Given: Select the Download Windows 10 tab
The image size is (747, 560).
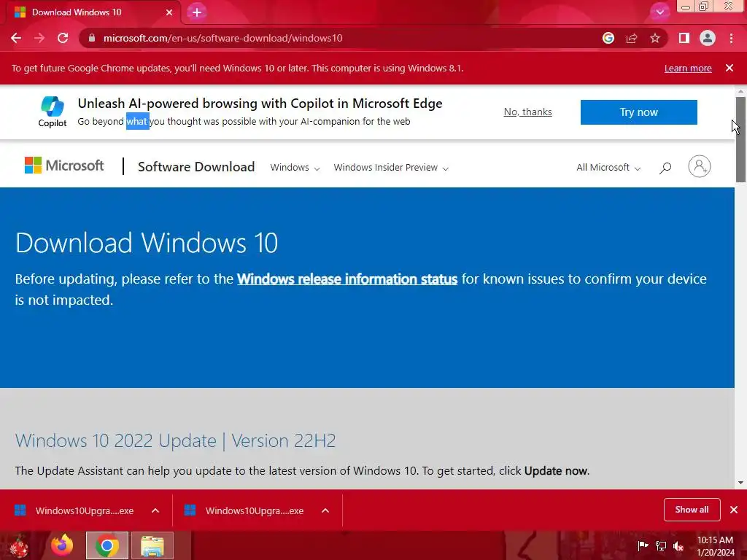Looking at the screenshot, I should (93, 12).
